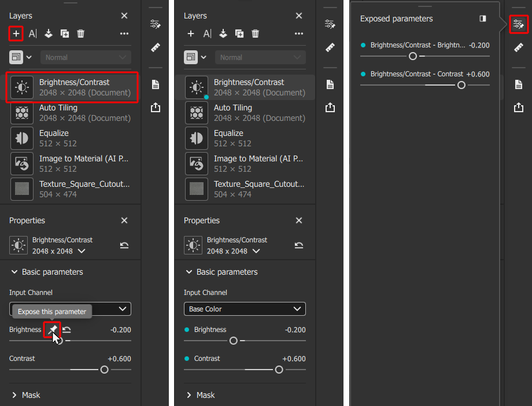Click trash icon in the leftmost Layers toolbar
532x406 pixels.
tap(81, 34)
